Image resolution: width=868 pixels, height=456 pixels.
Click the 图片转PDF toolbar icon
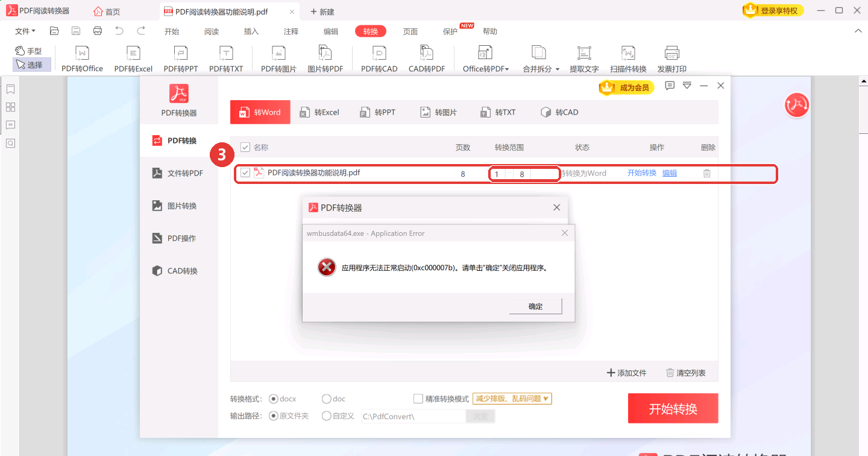pyautogui.click(x=325, y=59)
